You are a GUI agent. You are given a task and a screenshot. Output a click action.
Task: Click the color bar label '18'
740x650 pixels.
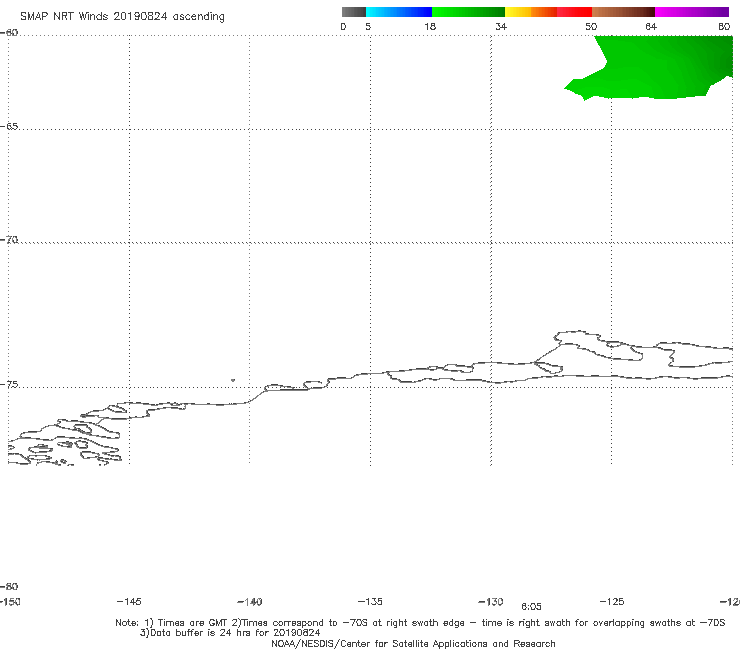click(430, 26)
